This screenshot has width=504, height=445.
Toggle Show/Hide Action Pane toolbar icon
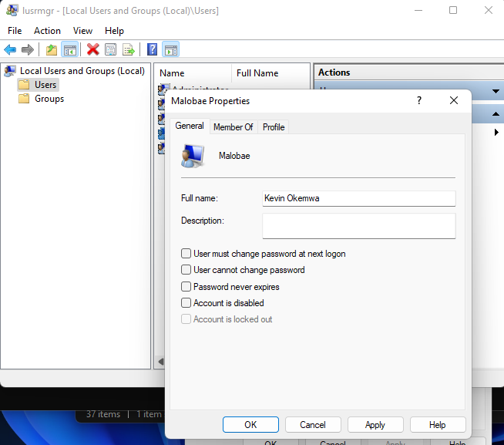coord(170,49)
